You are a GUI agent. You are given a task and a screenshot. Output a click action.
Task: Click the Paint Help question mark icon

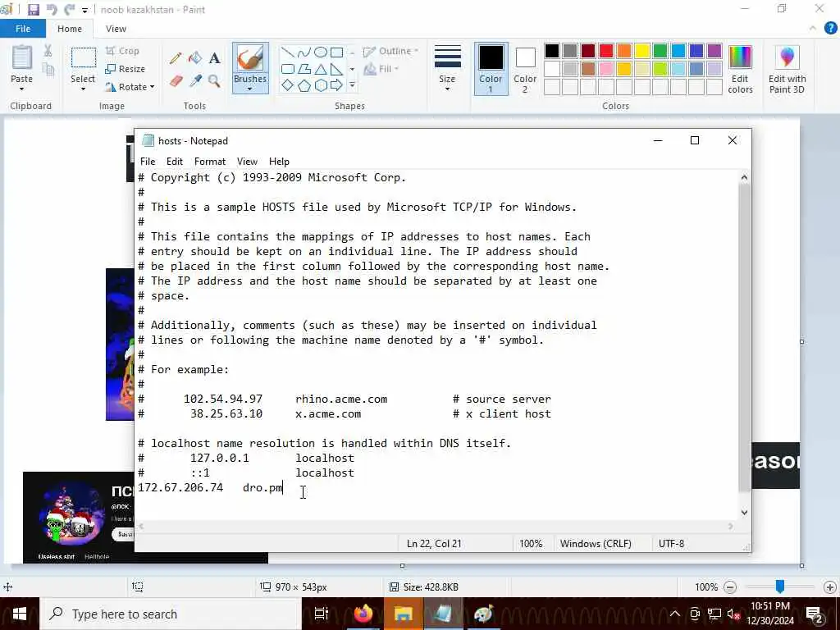830,28
